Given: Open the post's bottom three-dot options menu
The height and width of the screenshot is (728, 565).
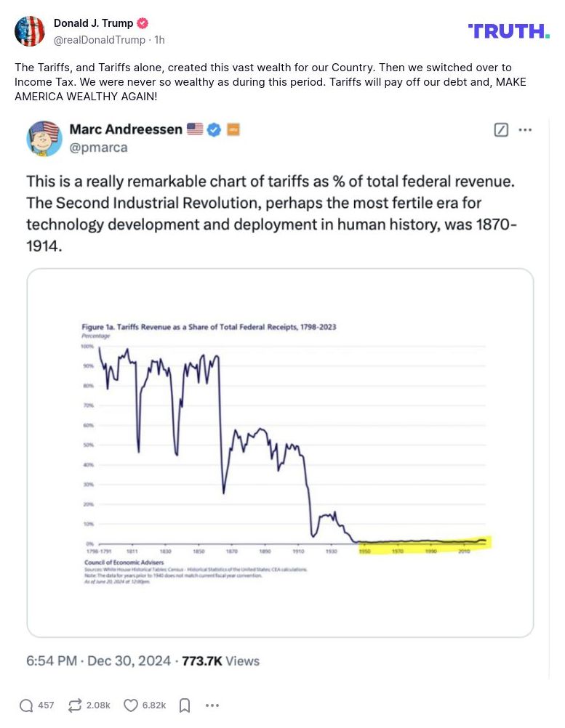Looking at the screenshot, I should pyautogui.click(x=212, y=705).
